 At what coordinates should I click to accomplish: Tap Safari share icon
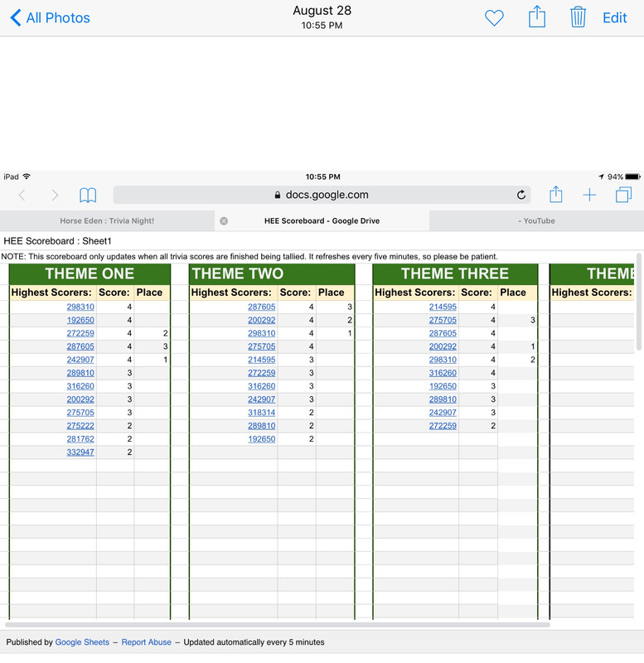point(555,195)
